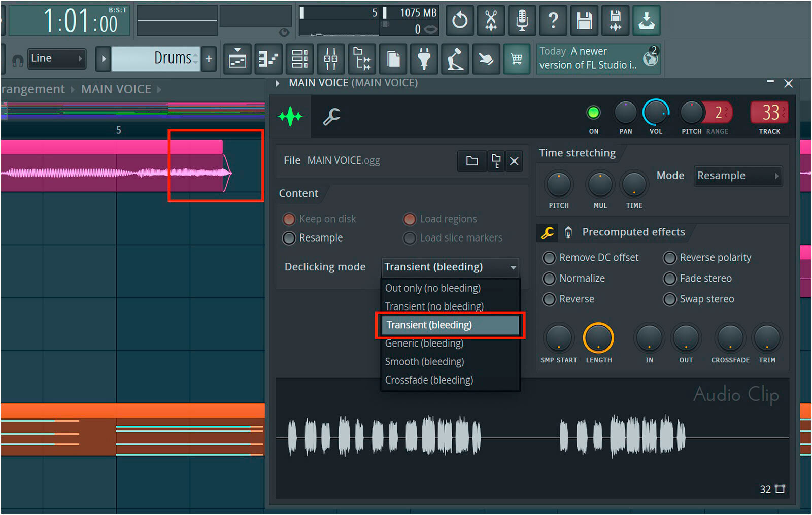Screen dimensions: 812x515
Task: Enable Normalize in Precomputed effects
Action: [549, 279]
